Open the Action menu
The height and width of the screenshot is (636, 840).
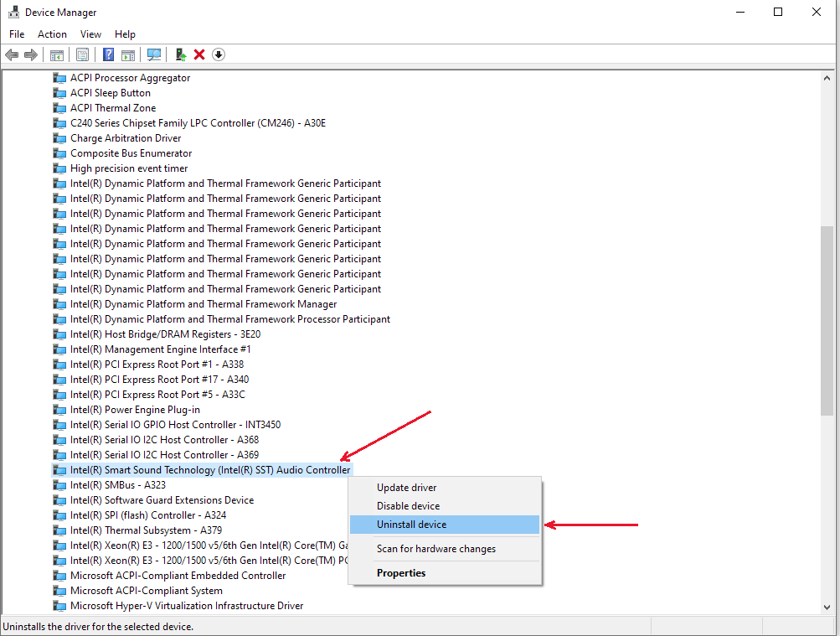[52, 34]
